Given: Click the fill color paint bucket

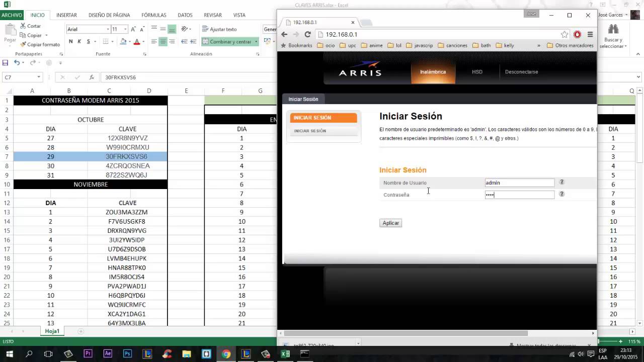Looking at the screenshot, I should [123, 42].
